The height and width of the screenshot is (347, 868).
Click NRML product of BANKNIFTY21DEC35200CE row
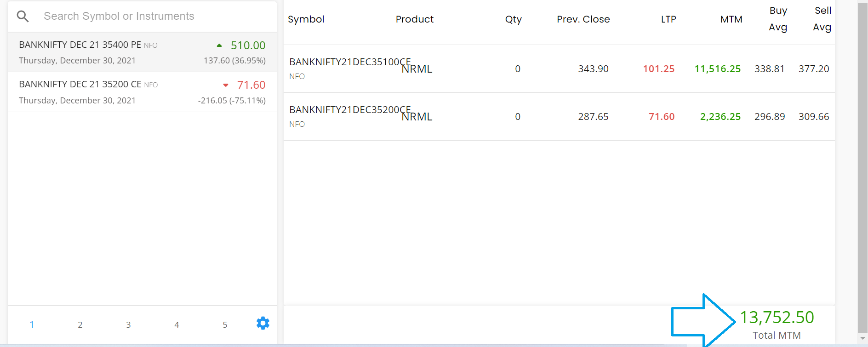(x=417, y=117)
